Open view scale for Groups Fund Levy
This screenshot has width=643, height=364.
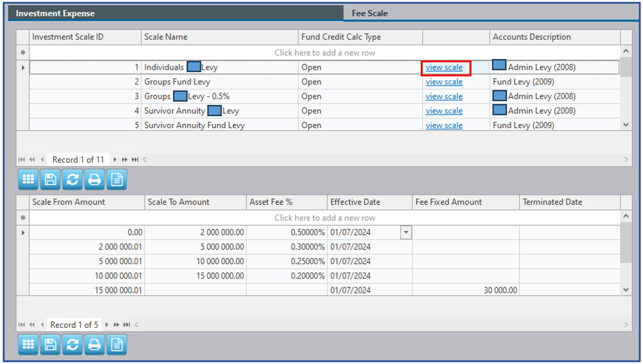(x=444, y=82)
